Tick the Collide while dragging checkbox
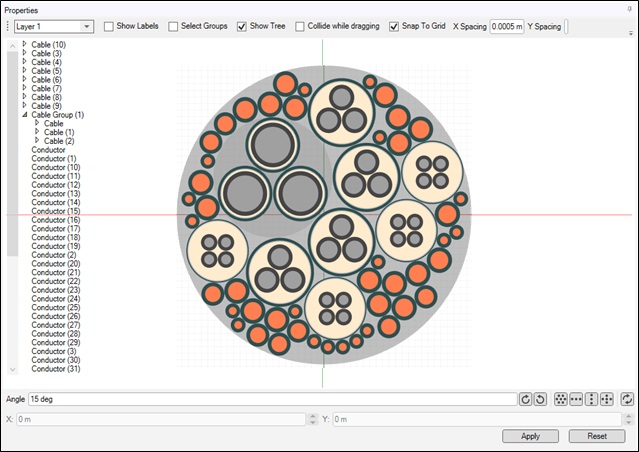This screenshot has width=639, height=452. click(301, 26)
